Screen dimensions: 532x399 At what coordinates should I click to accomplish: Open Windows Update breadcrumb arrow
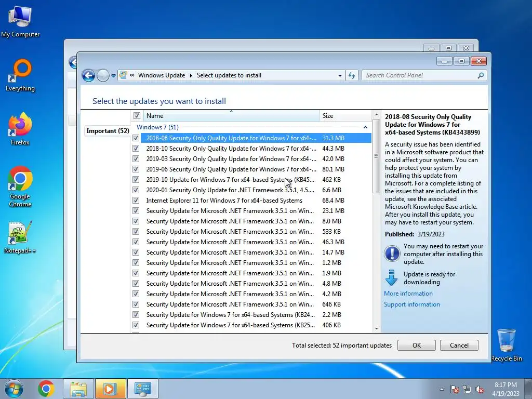click(x=191, y=75)
